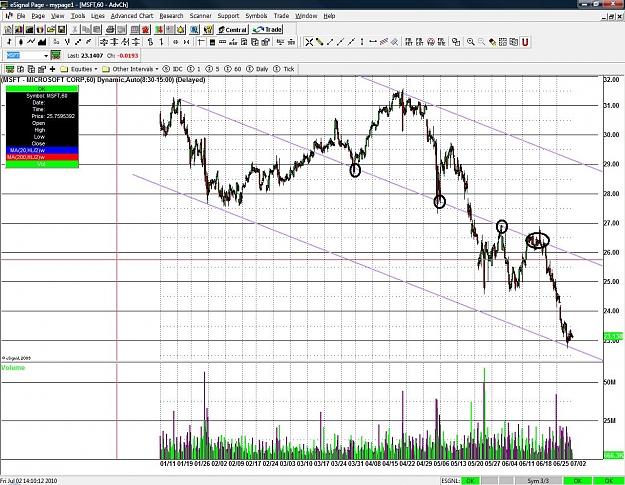Open the Symbols menu
Image resolution: width=625 pixels, height=485 pixels.
pos(256,16)
